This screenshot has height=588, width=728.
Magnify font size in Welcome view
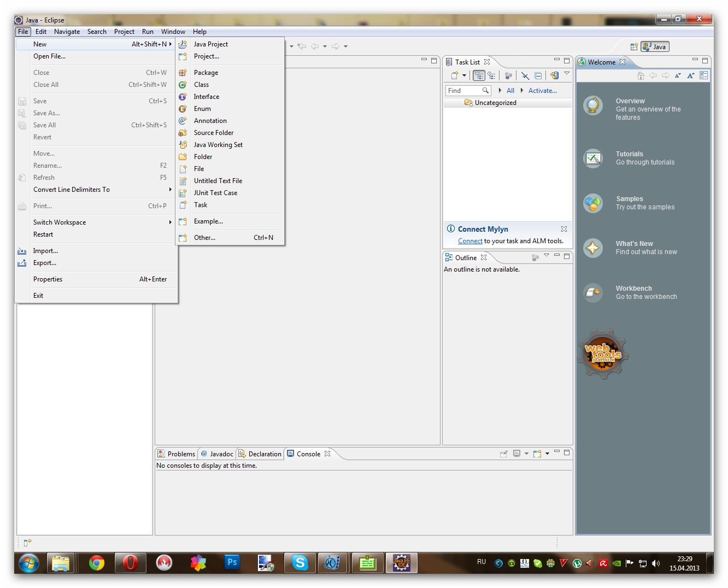691,75
